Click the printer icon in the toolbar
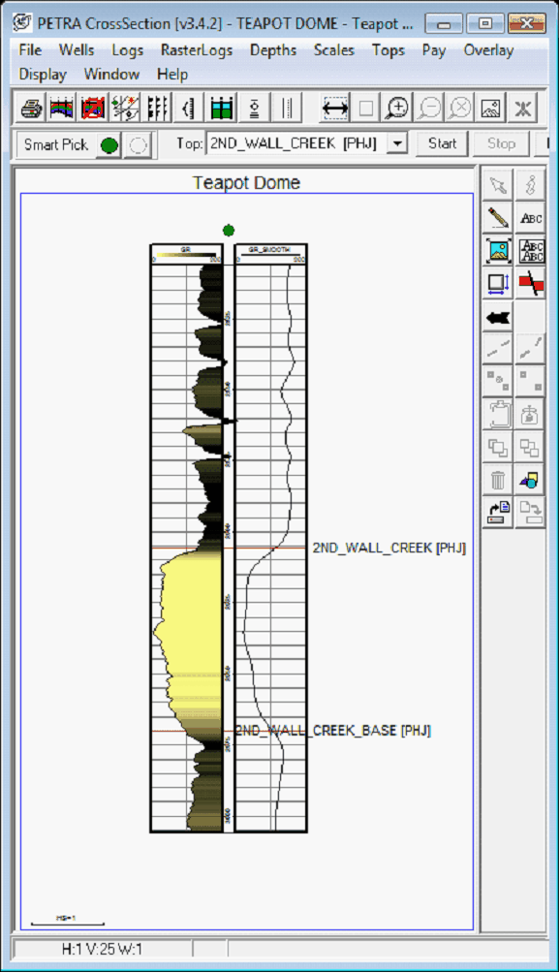 coord(31,109)
